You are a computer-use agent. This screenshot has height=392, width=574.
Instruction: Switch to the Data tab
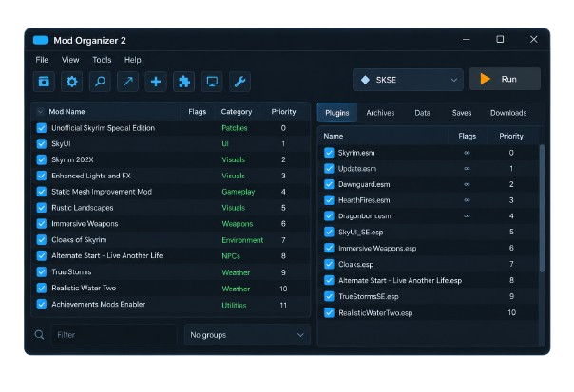(x=423, y=113)
